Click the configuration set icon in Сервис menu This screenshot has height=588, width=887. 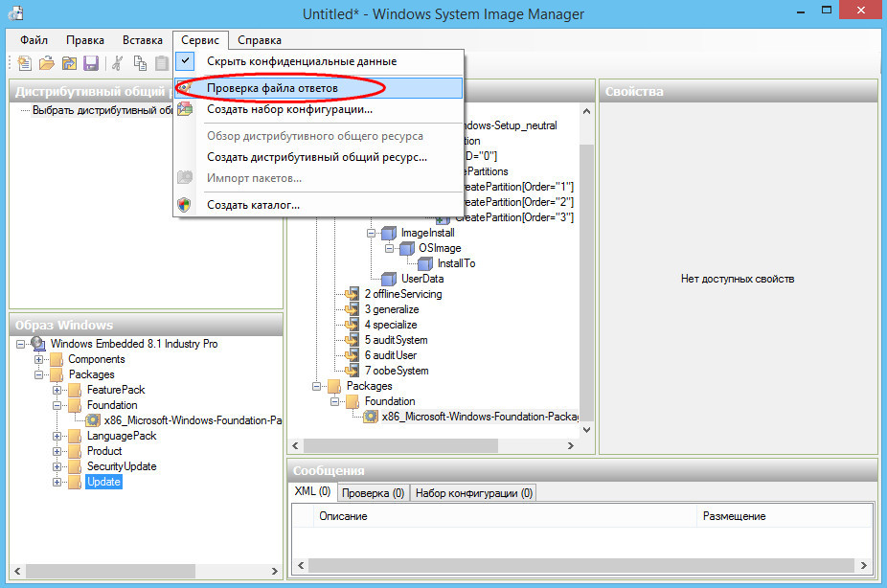coord(185,109)
